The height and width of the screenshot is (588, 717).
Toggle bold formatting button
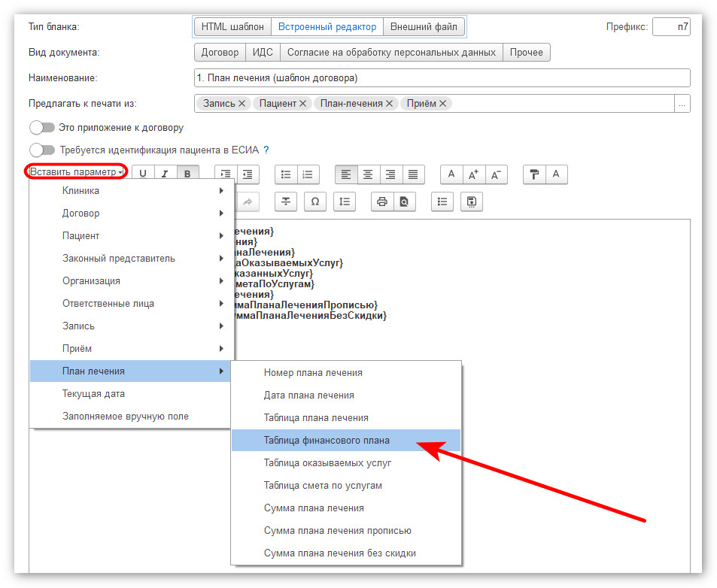tap(187, 174)
